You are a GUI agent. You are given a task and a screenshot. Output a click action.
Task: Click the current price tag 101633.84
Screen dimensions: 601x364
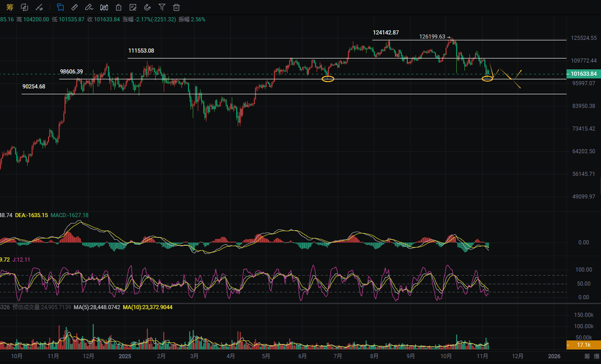point(583,73)
